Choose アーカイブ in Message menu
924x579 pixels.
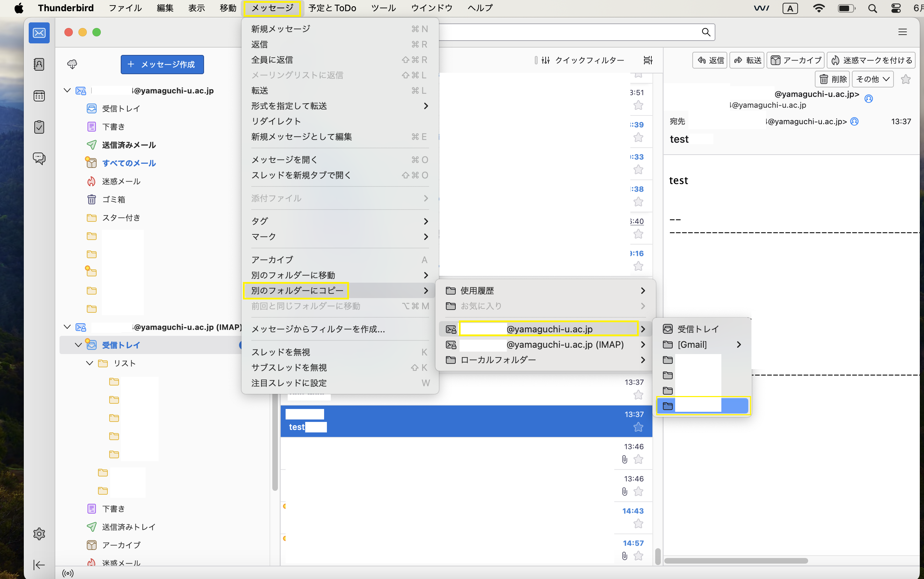pos(340,260)
